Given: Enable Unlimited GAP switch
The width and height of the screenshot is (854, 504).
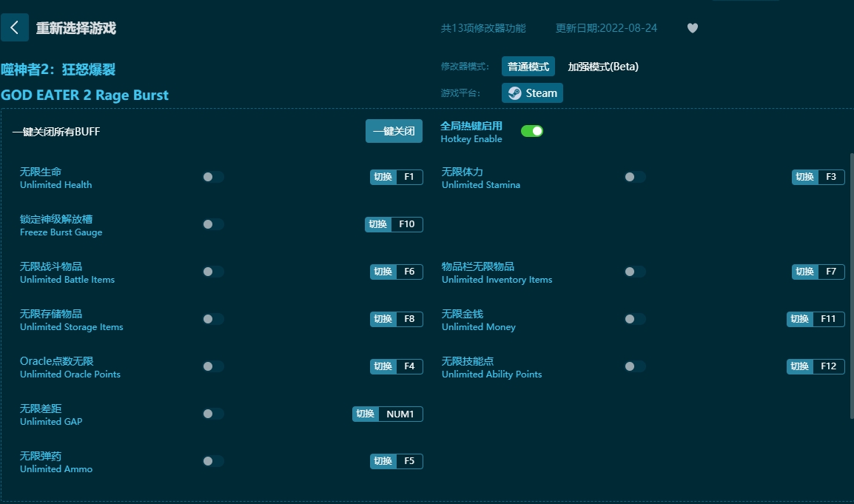Looking at the screenshot, I should click(213, 414).
